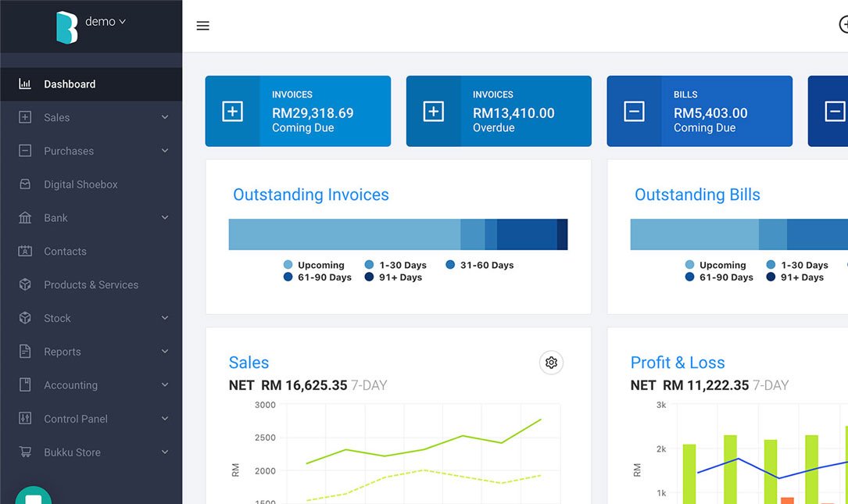Click the Bukku Store cart icon
The height and width of the screenshot is (504, 848).
click(25, 452)
